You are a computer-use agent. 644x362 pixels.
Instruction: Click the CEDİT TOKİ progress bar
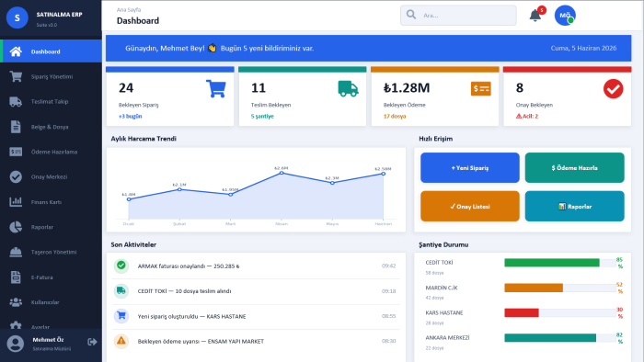pos(560,263)
